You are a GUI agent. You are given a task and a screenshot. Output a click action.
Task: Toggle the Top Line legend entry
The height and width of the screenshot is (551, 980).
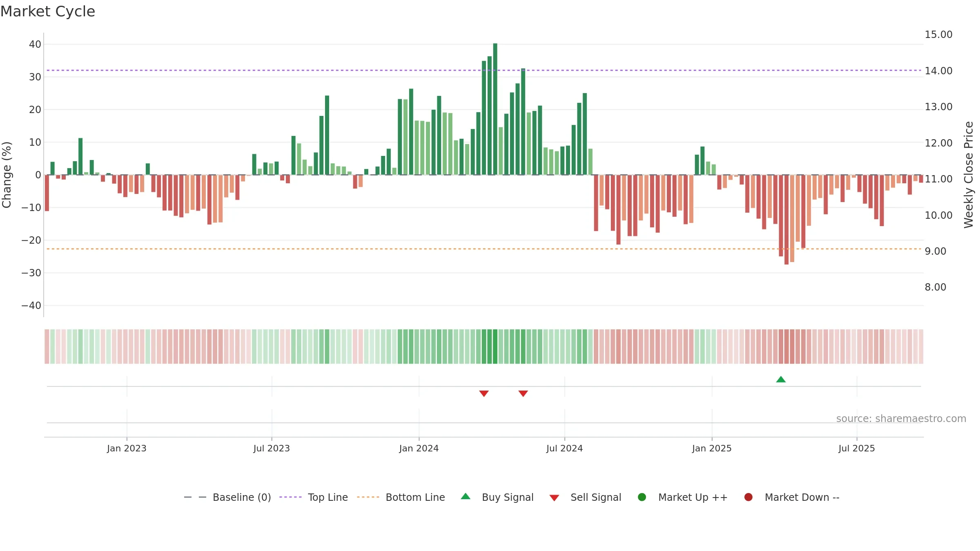pos(314,497)
